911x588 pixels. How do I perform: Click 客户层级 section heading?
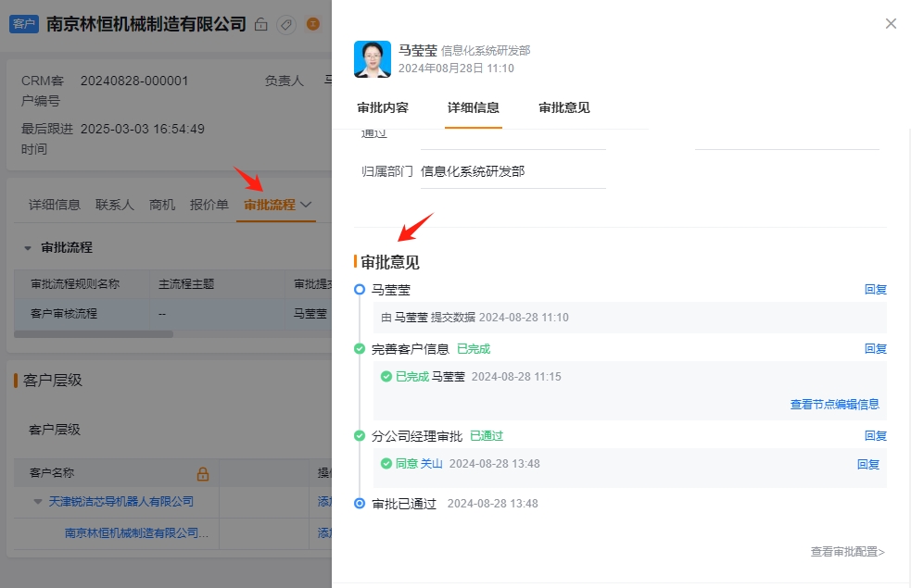pyautogui.click(x=53, y=381)
